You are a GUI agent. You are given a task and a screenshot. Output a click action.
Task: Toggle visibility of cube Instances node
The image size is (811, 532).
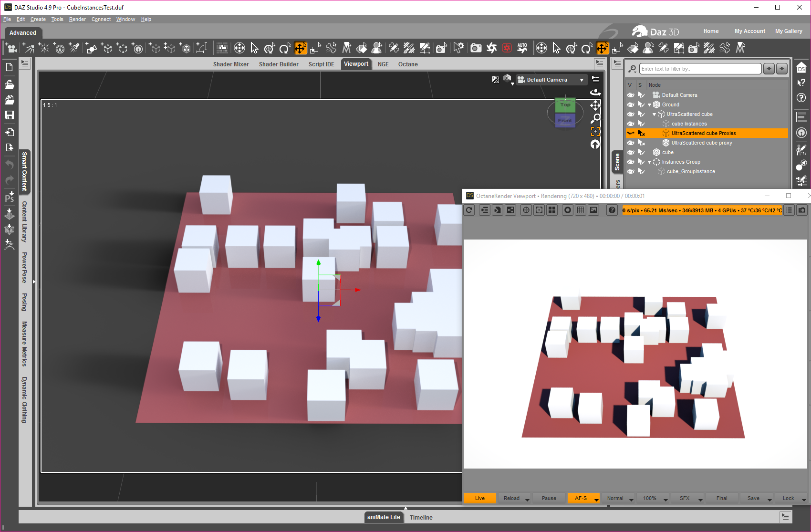pos(631,124)
